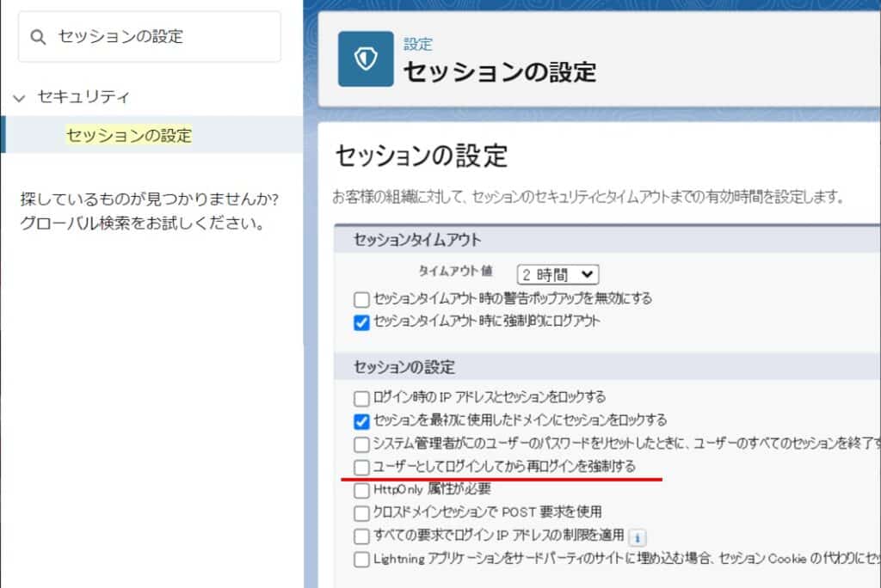881x588 pixels.
Task: Click the 設定 breadcrumb above the title
Action: coord(418,44)
